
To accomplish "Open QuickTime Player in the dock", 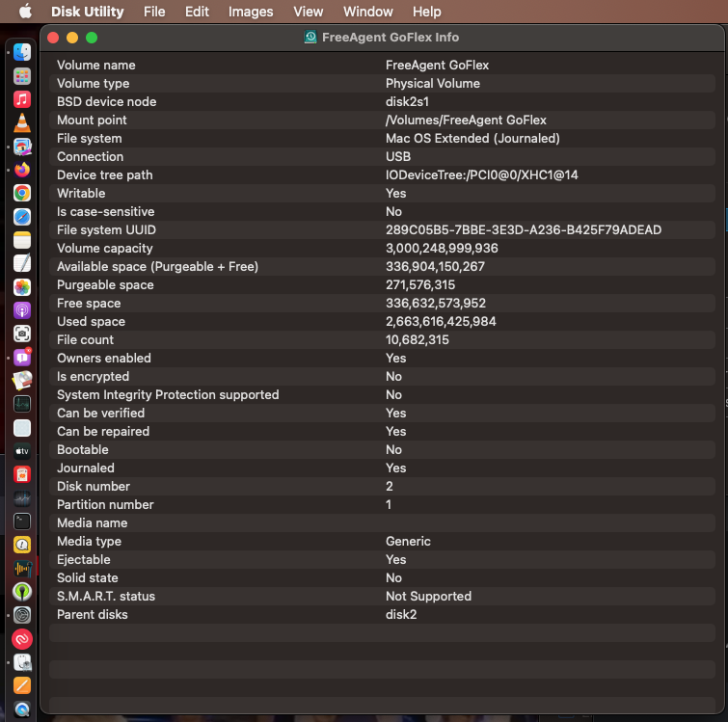I will [22, 709].
